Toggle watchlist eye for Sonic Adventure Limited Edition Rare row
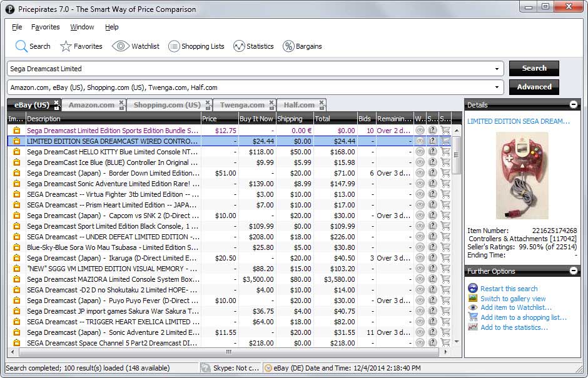This screenshot has width=588, height=378. [420, 184]
